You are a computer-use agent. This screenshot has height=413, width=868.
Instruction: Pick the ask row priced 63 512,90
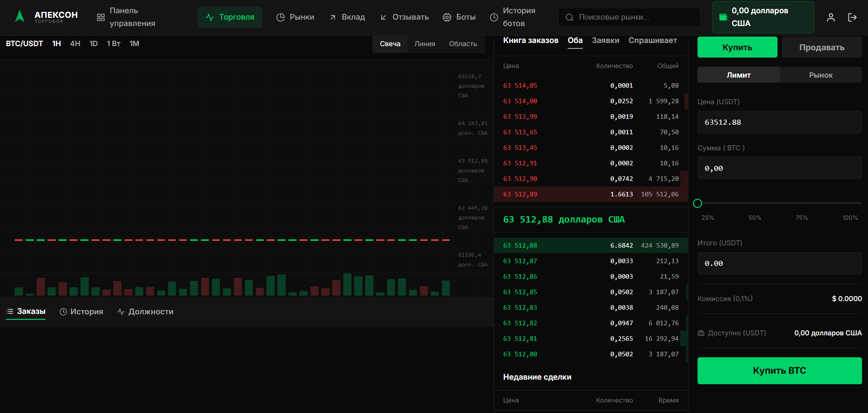591,179
